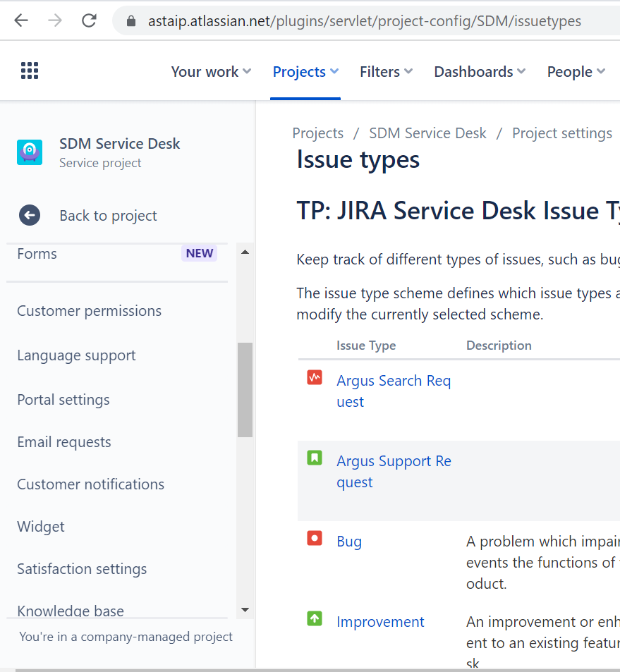Click the Projects breadcrumb link

tap(317, 133)
